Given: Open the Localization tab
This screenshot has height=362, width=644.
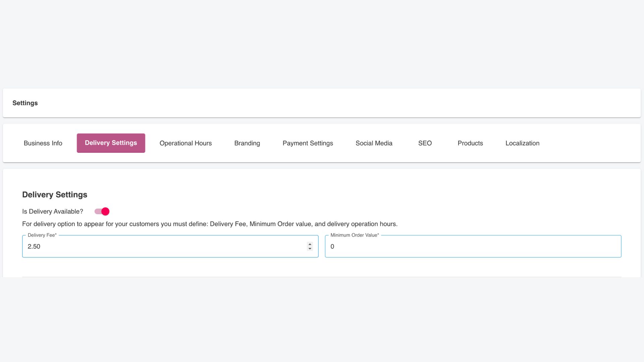Looking at the screenshot, I should click(522, 143).
